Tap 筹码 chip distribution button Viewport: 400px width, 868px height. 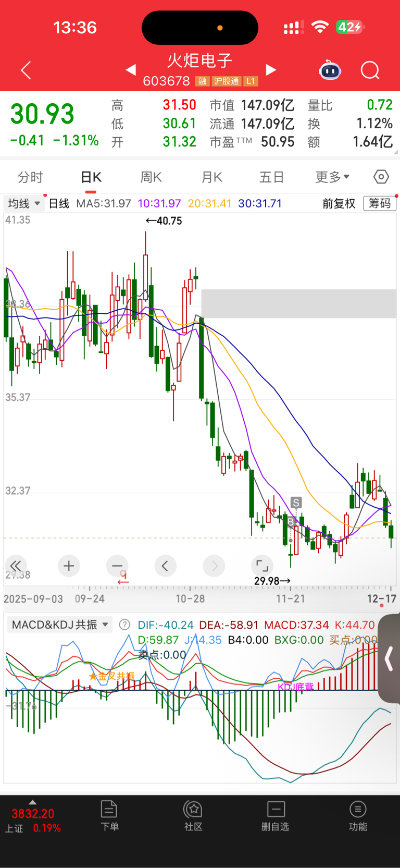tap(380, 203)
